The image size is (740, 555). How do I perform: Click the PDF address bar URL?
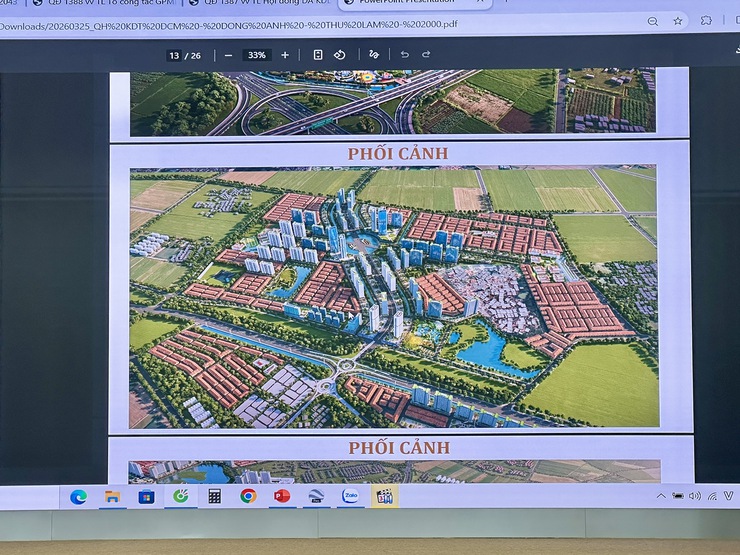(x=228, y=25)
